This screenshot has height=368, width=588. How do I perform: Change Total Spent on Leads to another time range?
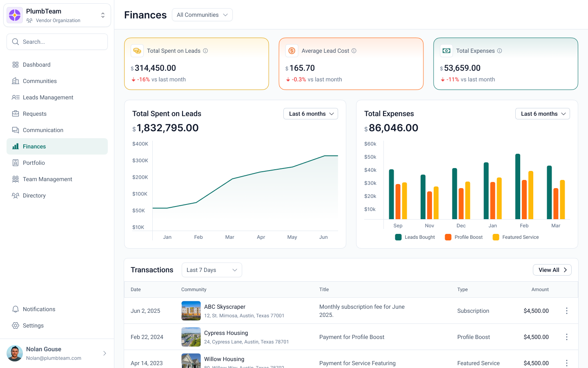click(x=310, y=114)
